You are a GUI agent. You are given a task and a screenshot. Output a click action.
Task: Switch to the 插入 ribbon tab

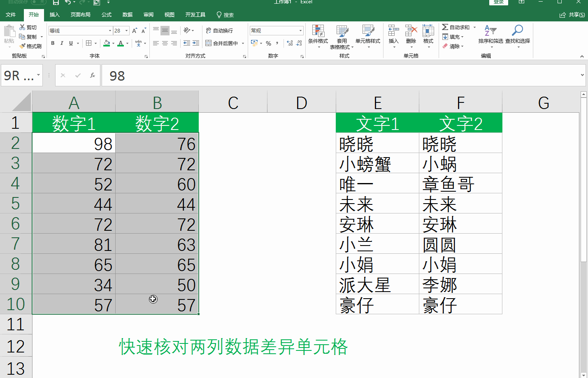click(55, 14)
